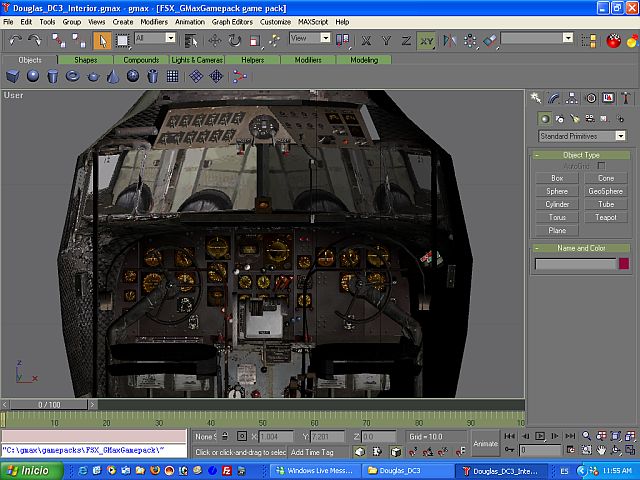Activate the Select and Rotate tool
The image size is (640, 480).
tap(234, 40)
